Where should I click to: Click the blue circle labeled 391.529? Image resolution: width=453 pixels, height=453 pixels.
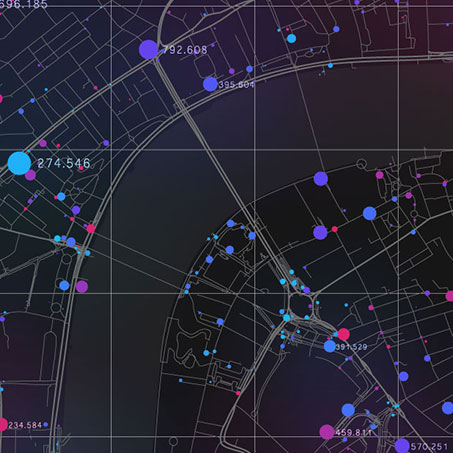pos(330,346)
